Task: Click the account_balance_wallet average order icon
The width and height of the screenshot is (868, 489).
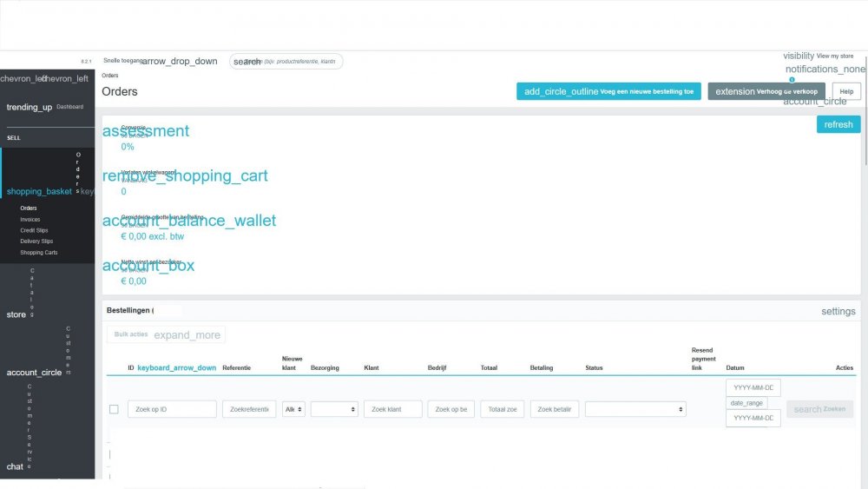Action: [x=188, y=221]
